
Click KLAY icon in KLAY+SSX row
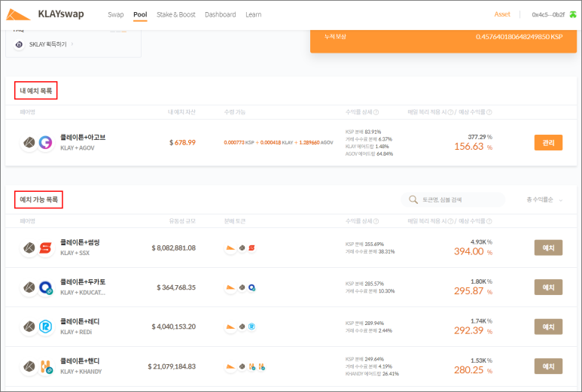[x=29, y=248]
